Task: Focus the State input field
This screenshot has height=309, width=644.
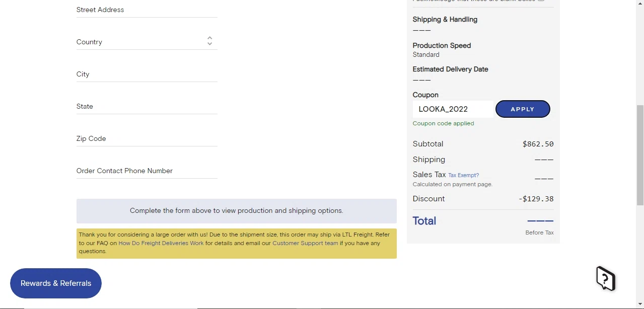Action: (x=147, y=106)
